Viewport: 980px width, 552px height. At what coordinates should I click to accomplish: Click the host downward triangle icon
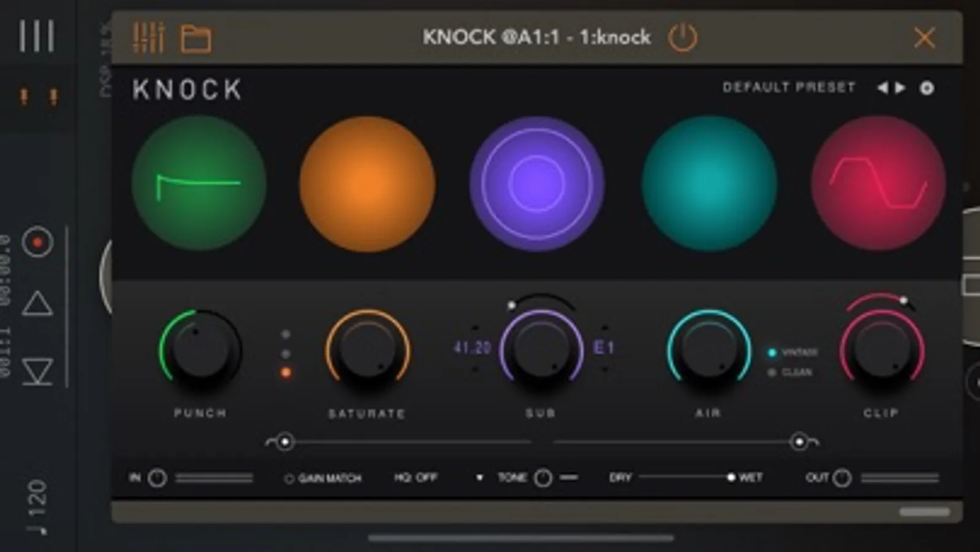click(37, 372)
